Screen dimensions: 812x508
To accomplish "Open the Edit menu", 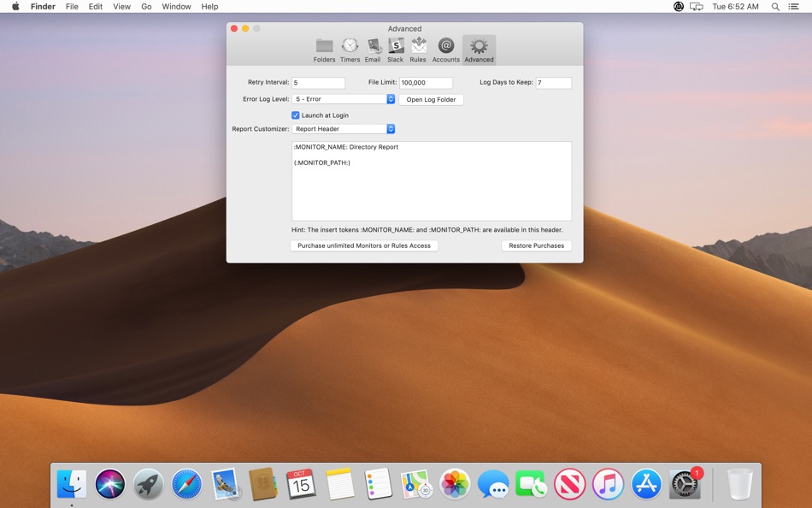I will pyautogui.click(x=95, y=7).
